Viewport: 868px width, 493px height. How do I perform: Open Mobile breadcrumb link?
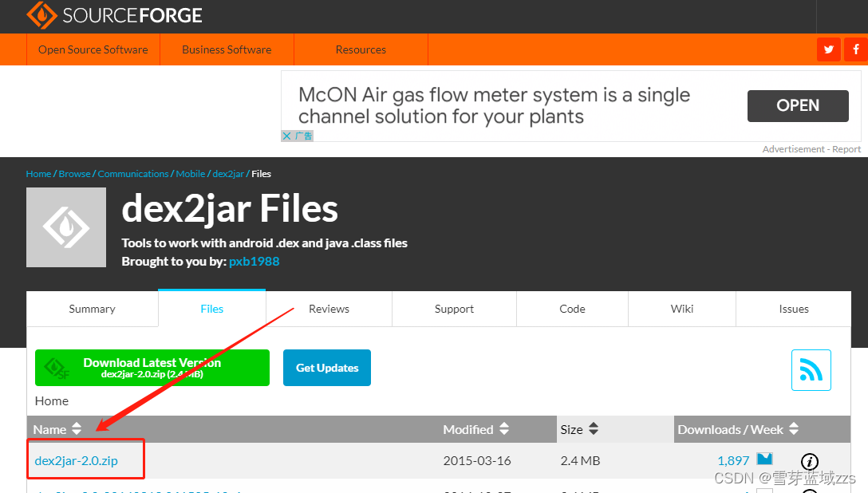coord(191,174)
